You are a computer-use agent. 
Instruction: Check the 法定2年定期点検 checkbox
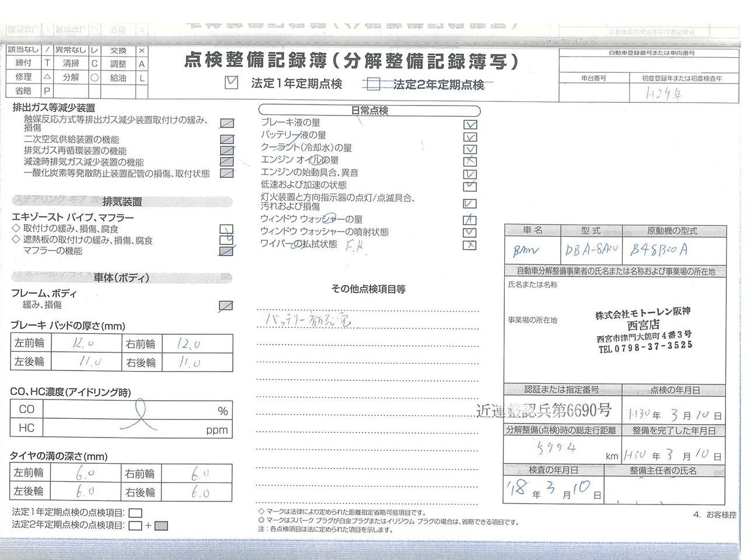click(373, 85)
